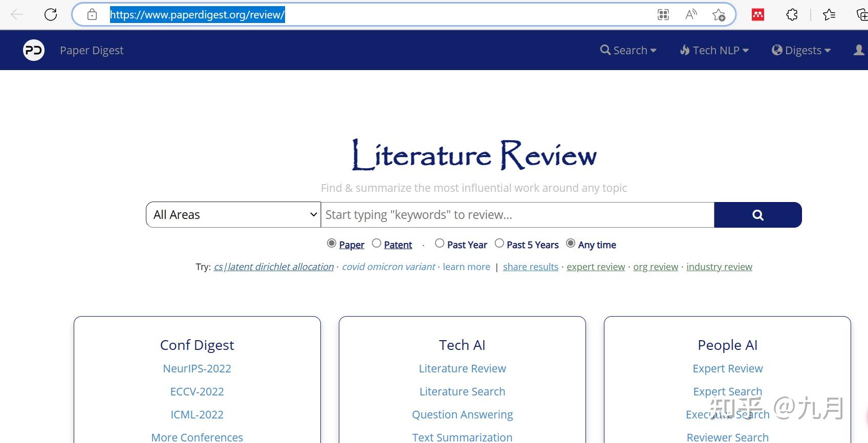Open the favorites list icon

pyautogui.click(x=829, y=15)
